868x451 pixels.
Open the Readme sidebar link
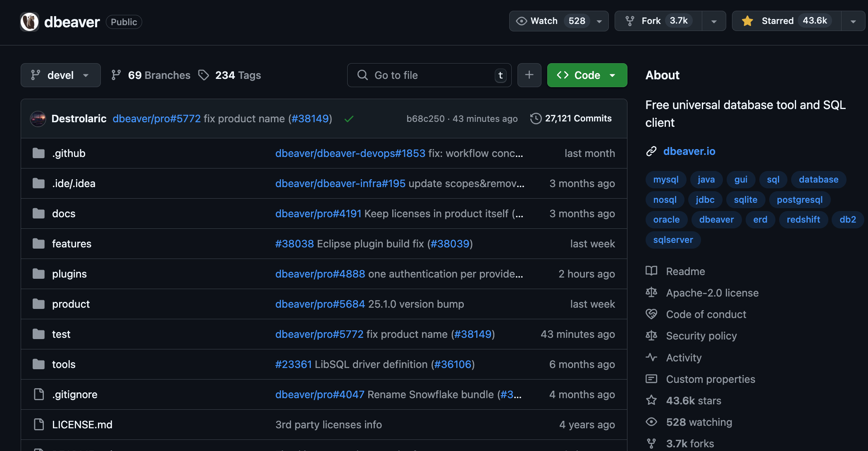coord(685,271)
